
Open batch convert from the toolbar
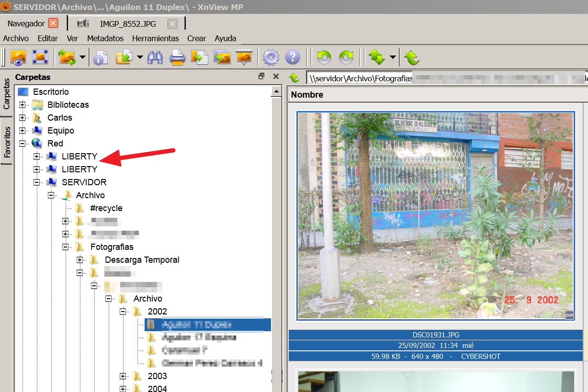coord(222,57)
